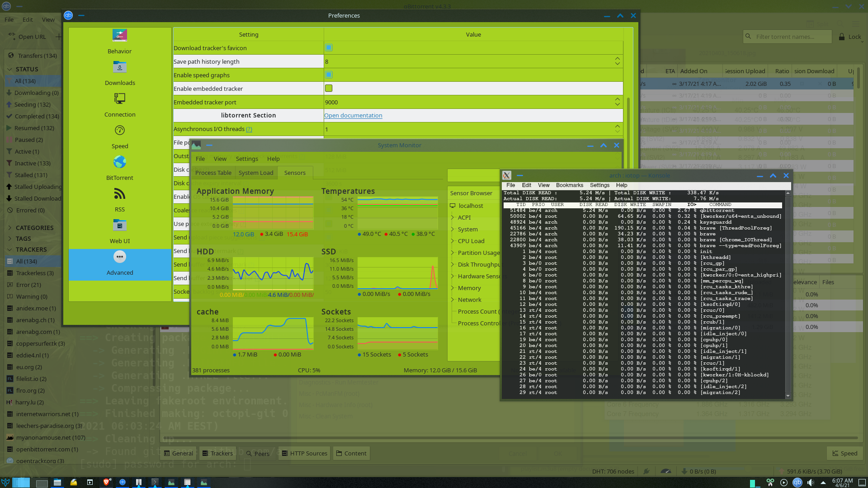
Task: Open libtorrent documentation link
Action: [353, 115]
